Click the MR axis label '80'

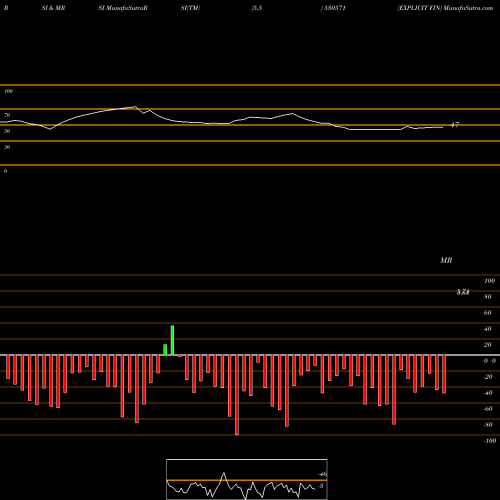488,297
